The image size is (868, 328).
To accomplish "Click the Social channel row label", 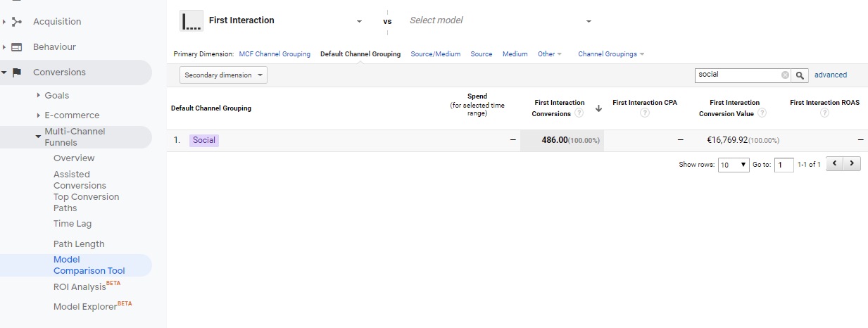I will click(x=204, y=140).
